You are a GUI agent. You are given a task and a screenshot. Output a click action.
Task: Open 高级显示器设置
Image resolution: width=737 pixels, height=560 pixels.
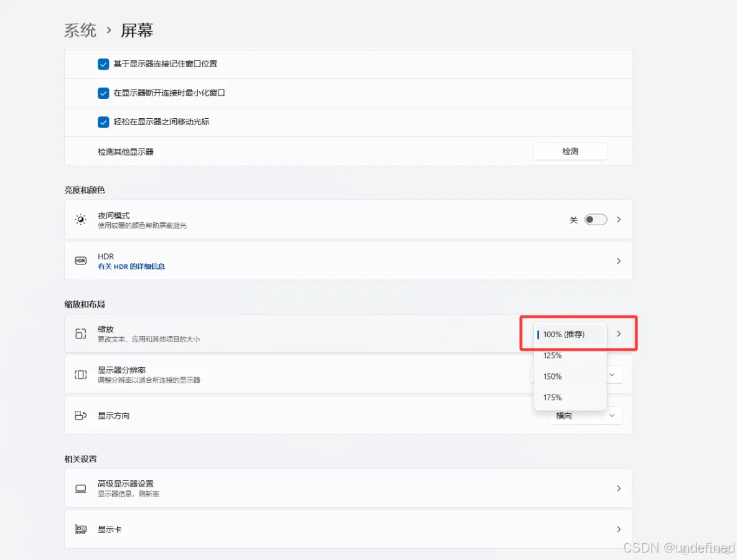tap(349, 488)
